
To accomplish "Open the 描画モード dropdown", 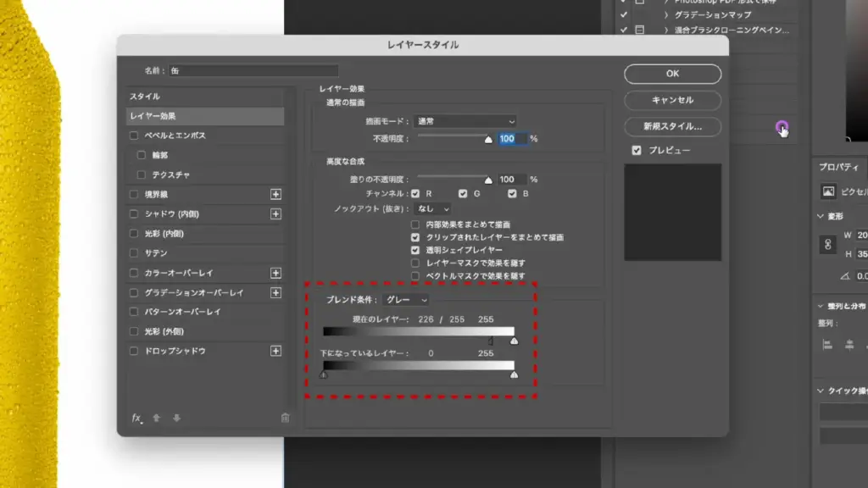I will pos(465,121).
